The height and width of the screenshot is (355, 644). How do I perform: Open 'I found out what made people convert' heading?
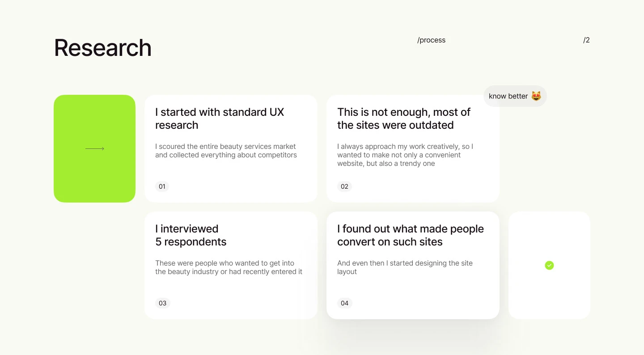coord(410,235)
